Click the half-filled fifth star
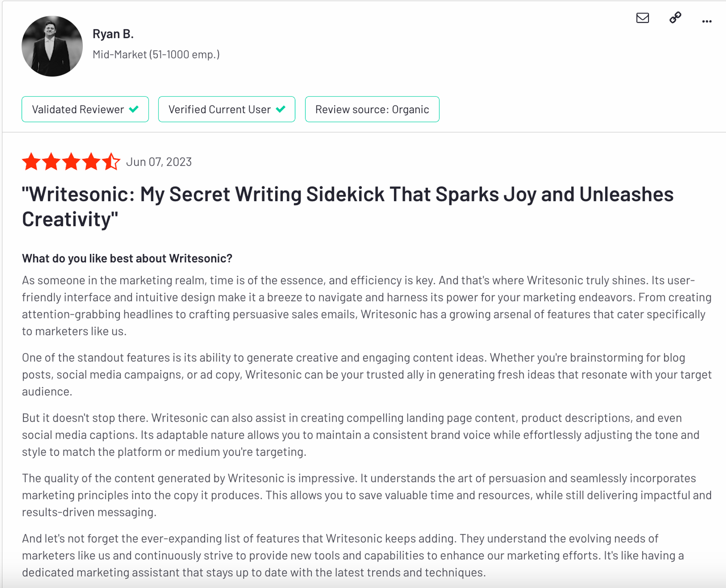Screen dimensions: 726x588 (x=111, y=162)
